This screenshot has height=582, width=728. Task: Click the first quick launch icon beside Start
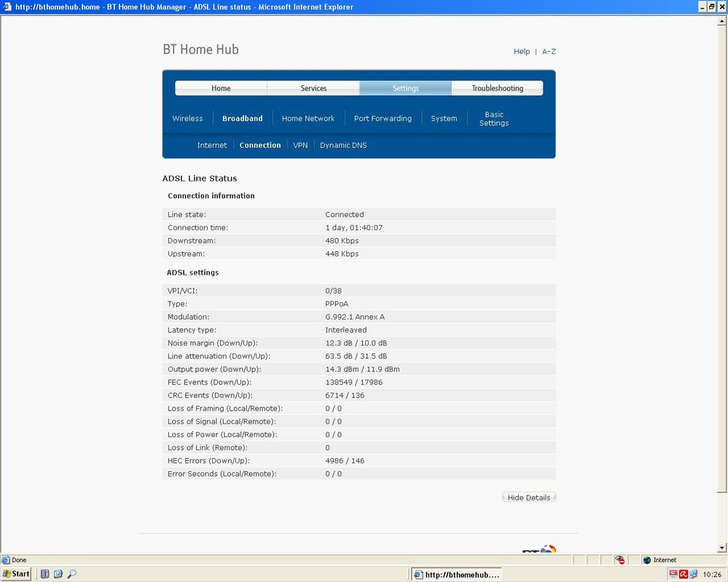[44, 574]
